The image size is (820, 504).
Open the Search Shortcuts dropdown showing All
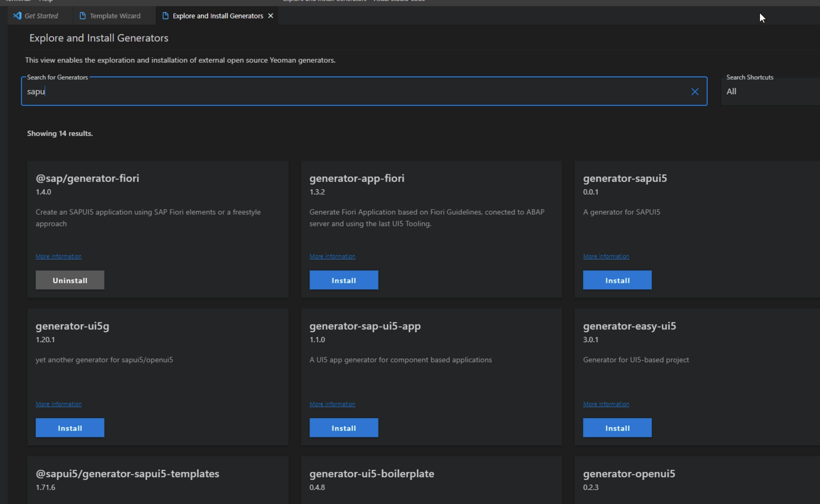point(771,91)
